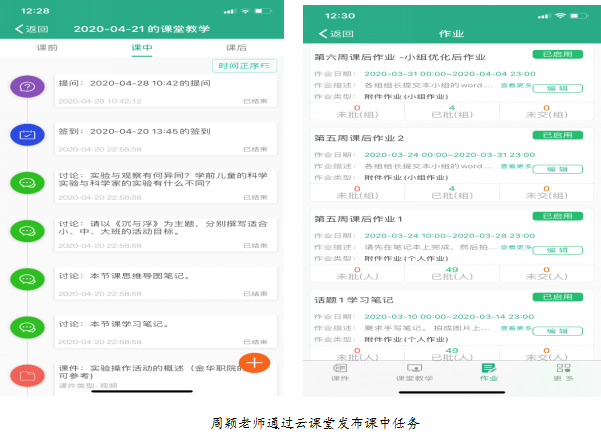Click 编辑 button for 第五周课后作业2
601x439 pixels.
click(x=557, y=168)
